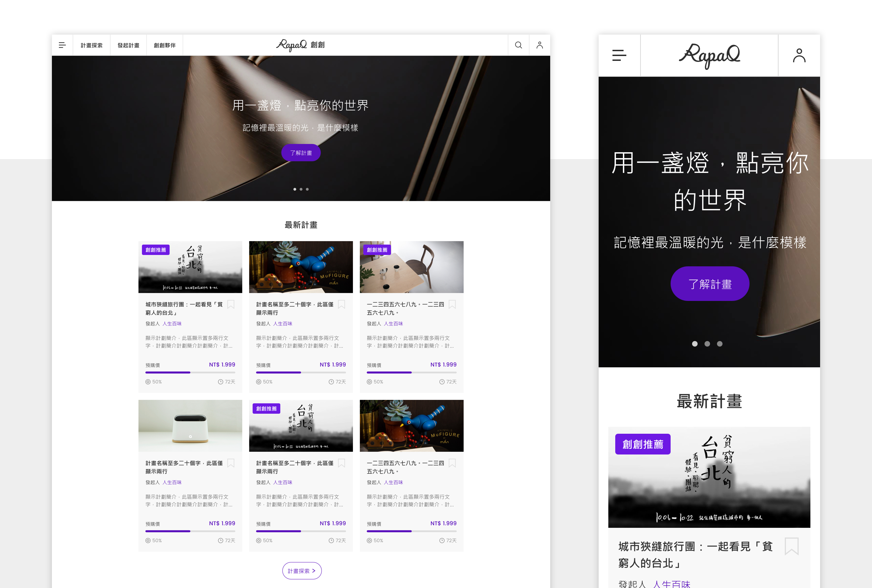The width and height of the screenshot is (872, 588).
Task: Open the bottom-row MUFIGURE blue bird thumbnail
Action: coord(411,426)
